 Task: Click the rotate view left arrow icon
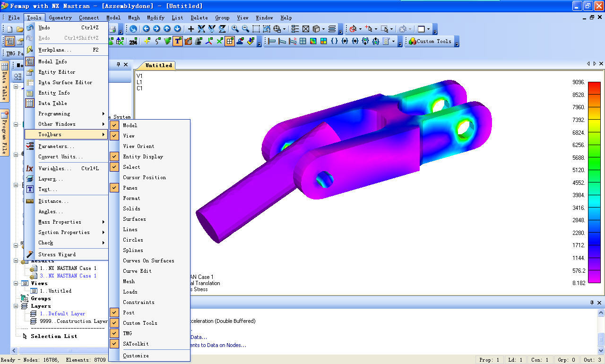pos(146,29)
